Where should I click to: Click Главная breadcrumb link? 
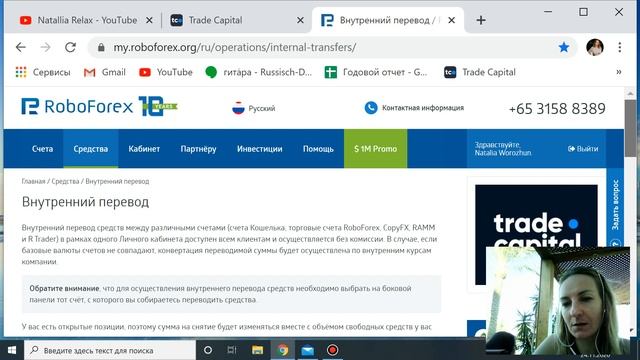tap(33, 181)
